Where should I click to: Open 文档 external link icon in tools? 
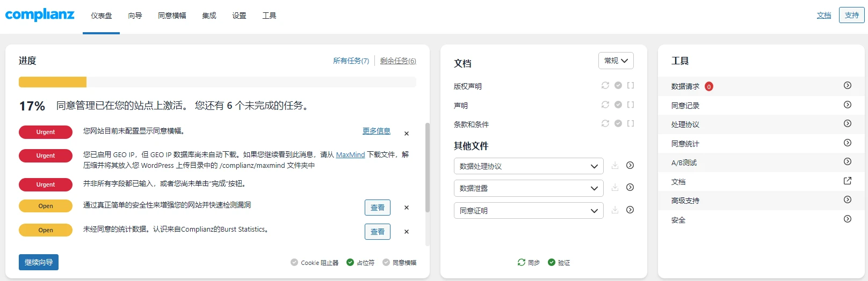[848, 181]
